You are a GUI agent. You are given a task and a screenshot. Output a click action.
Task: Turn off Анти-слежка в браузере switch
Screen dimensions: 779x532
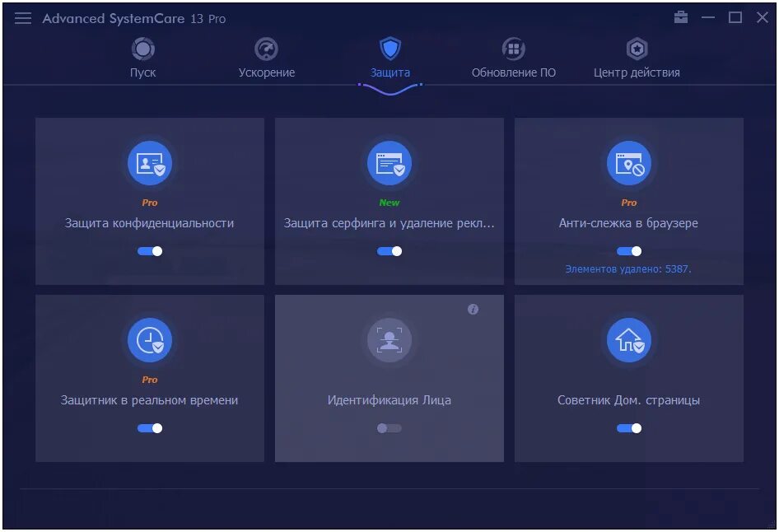(629, 251)
